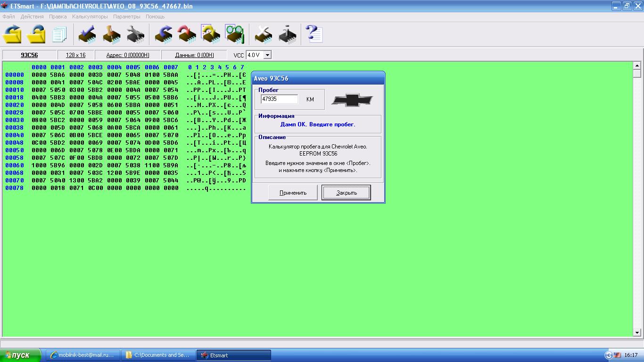Click the save file folder icon
Image resolution: width=644 pixels, height=362 pixels.
point(36,34)
